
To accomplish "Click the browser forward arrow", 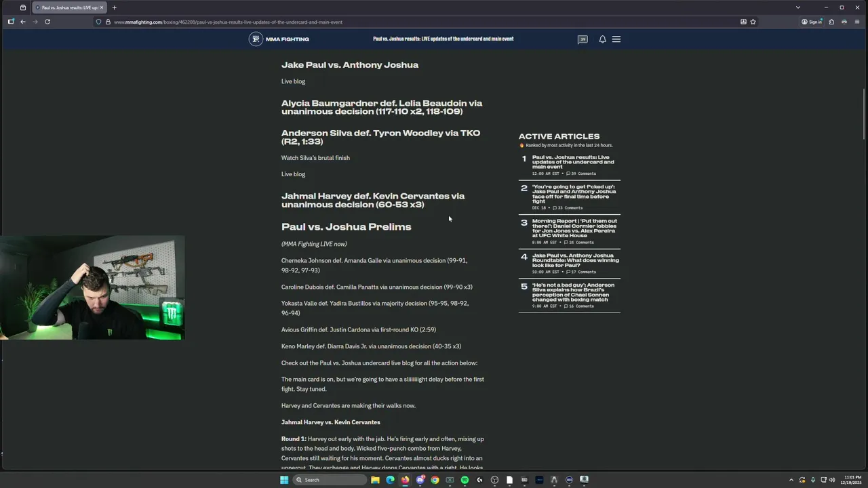I will (35, 22).
